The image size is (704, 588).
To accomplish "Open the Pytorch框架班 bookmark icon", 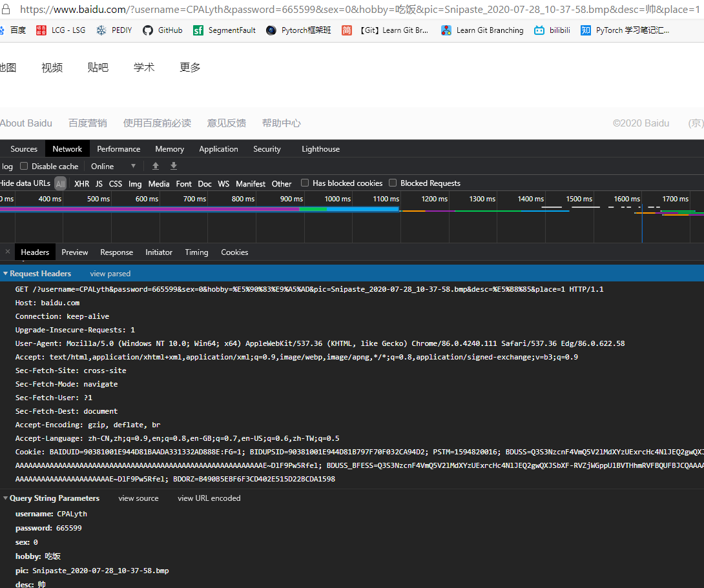I will pos(271,30).
